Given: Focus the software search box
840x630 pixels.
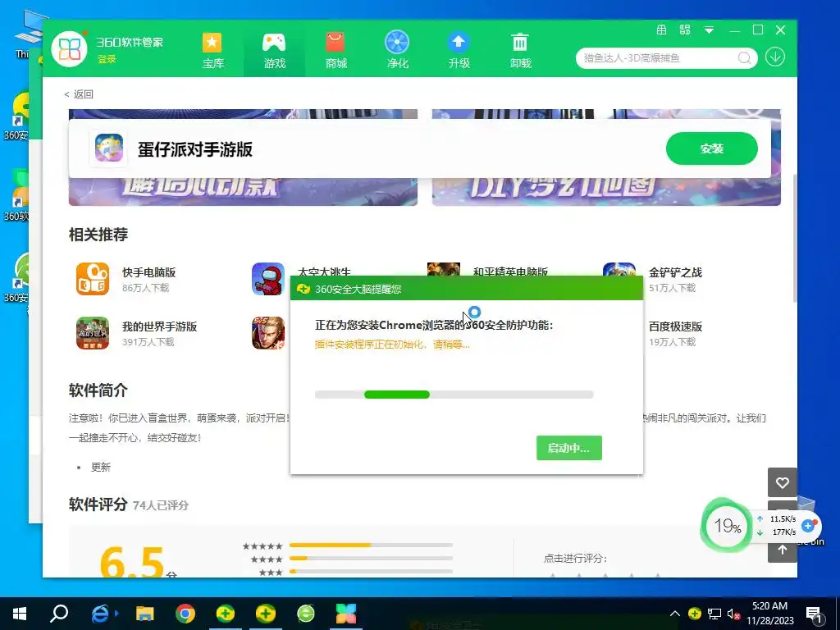Looking at the screenshot, I should [659, 58].
